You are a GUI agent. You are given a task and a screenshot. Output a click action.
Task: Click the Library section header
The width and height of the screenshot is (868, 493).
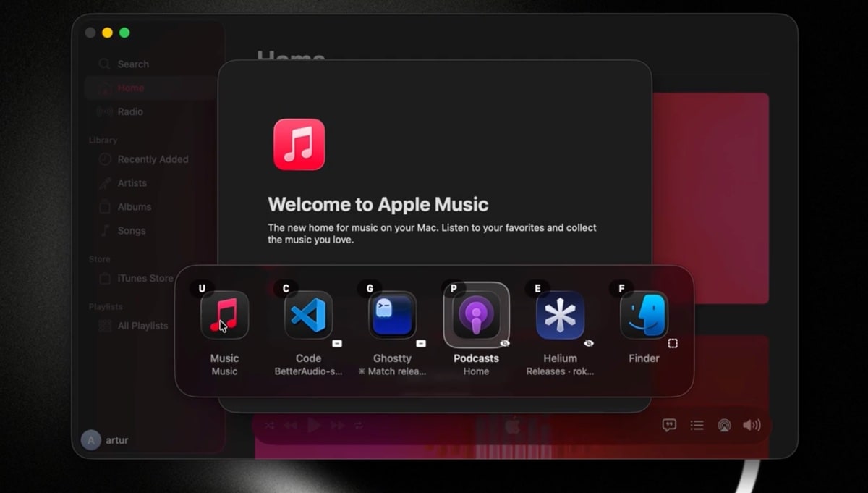(x=103, y=140)
